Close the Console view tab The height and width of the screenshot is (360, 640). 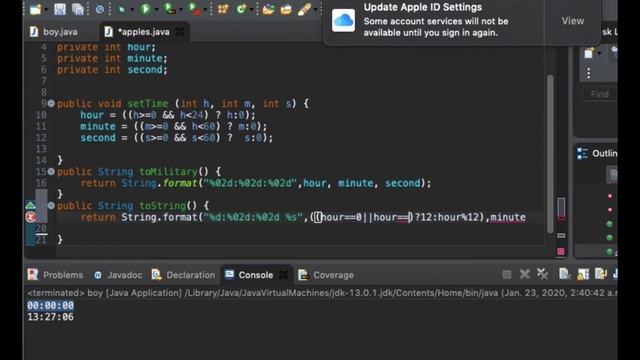[x=283, y=275]
